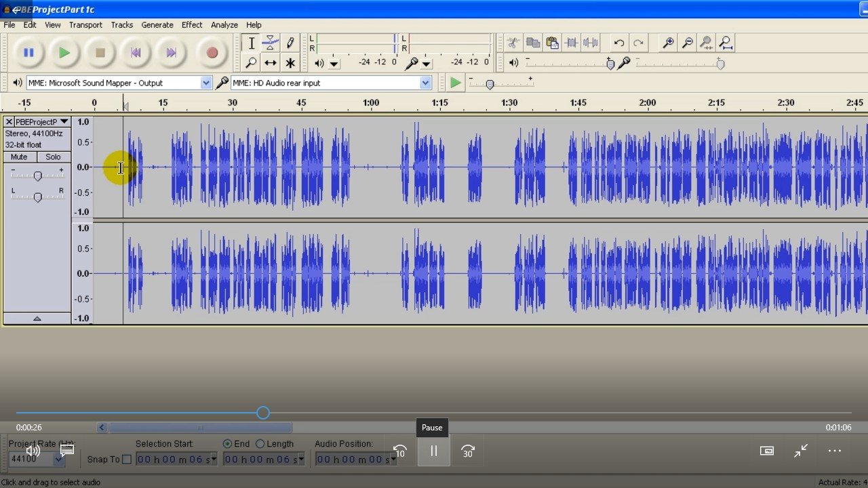
Task: Click the red Record button
Action: pos(212,52)
